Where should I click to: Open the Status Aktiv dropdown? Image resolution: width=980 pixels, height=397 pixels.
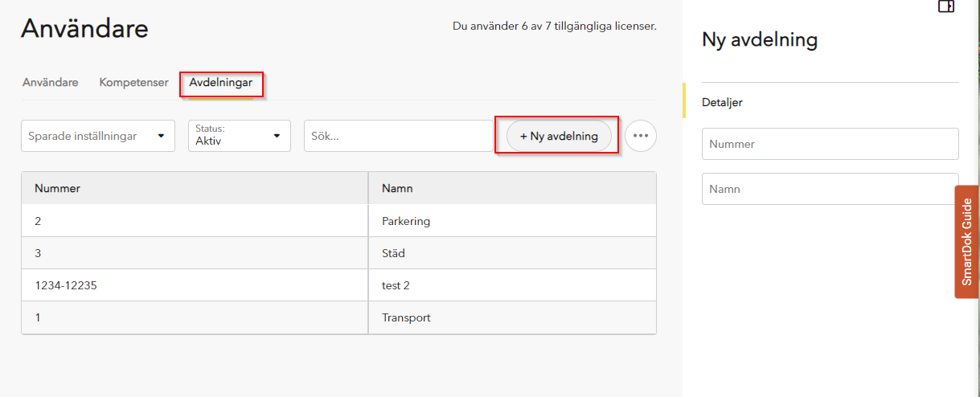240,136
